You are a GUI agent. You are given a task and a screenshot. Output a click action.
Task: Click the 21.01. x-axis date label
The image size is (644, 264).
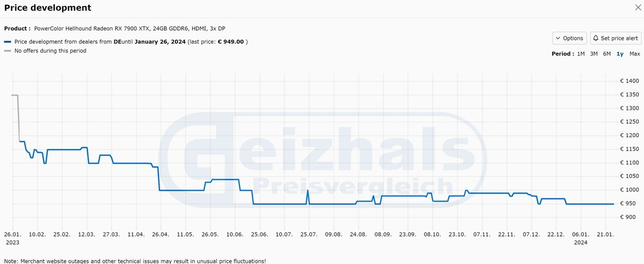tap(605, 234)
